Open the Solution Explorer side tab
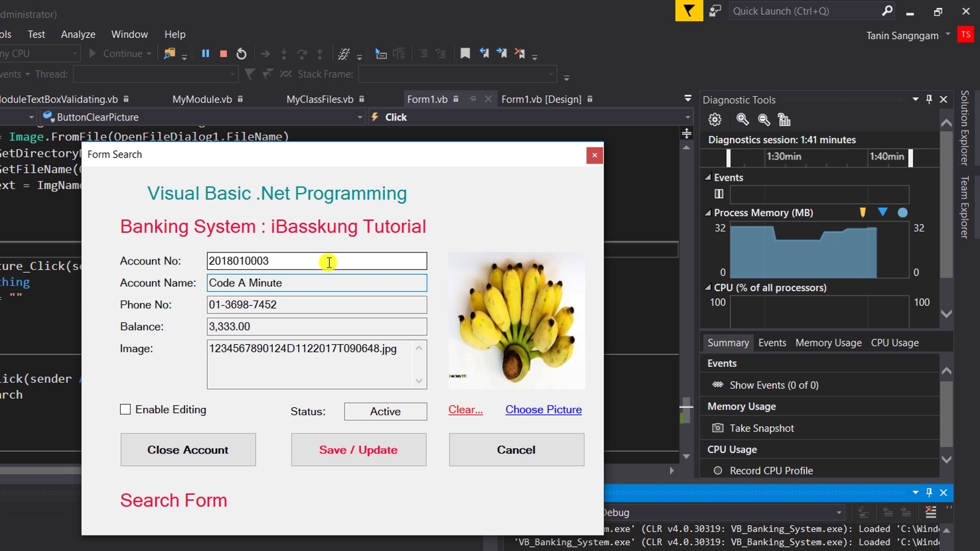The image size is (980, 551). [964, 128]
